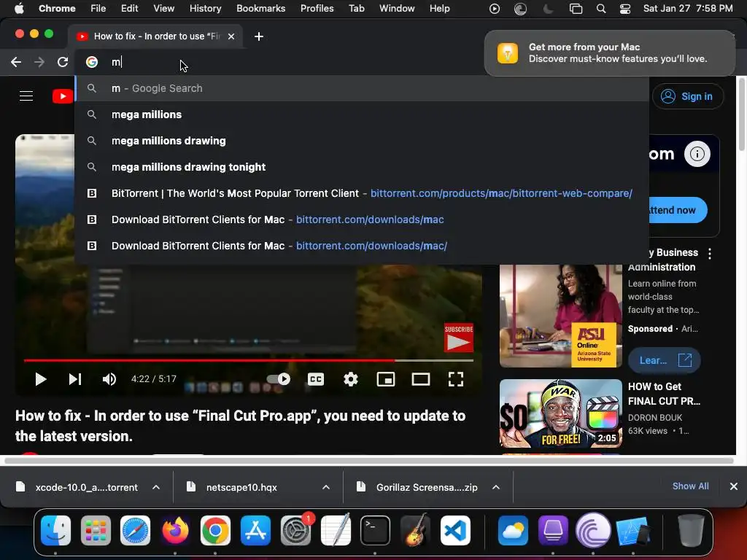Click the Attend now button
This screenshot has height=560, width=747.
[x=678, y=210]
